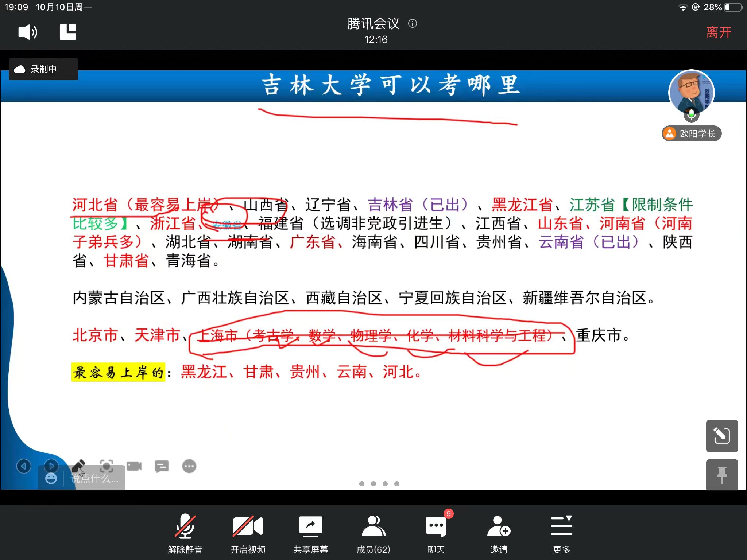Open the emoji picker smiley

[x=51, y=478]
